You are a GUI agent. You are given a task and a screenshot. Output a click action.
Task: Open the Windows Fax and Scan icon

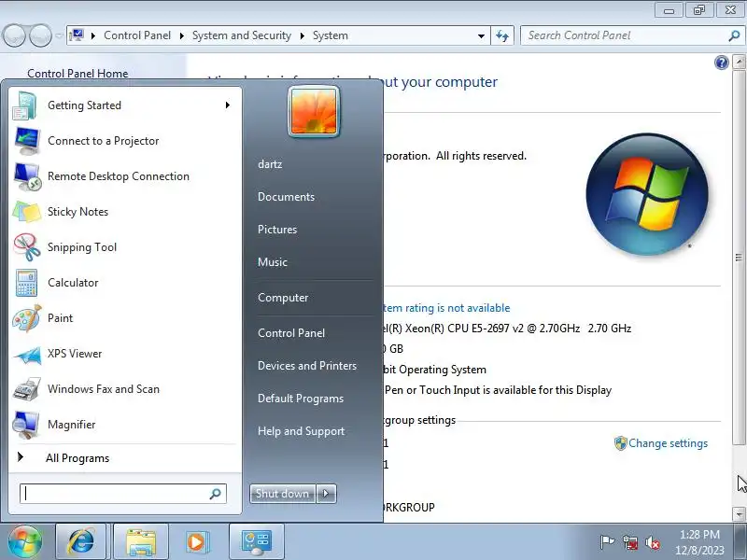click(27, 389)
